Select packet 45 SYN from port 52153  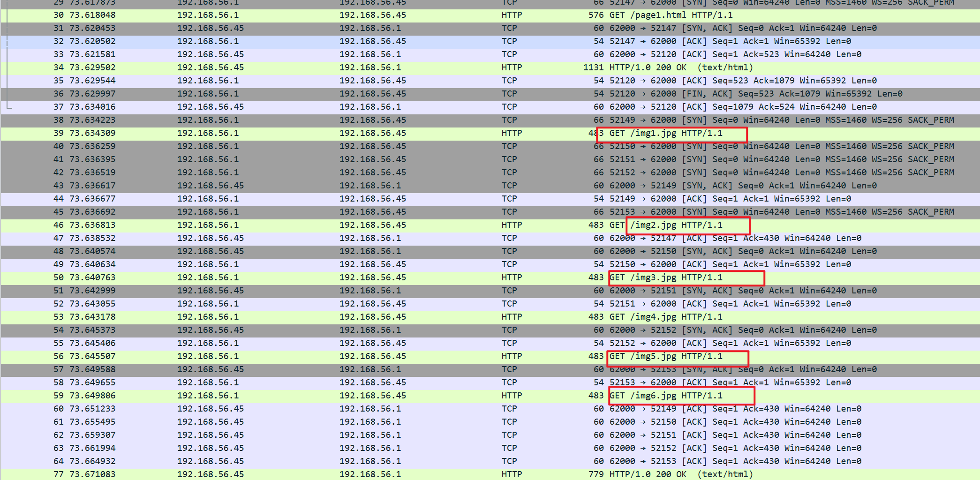[490, 212]
